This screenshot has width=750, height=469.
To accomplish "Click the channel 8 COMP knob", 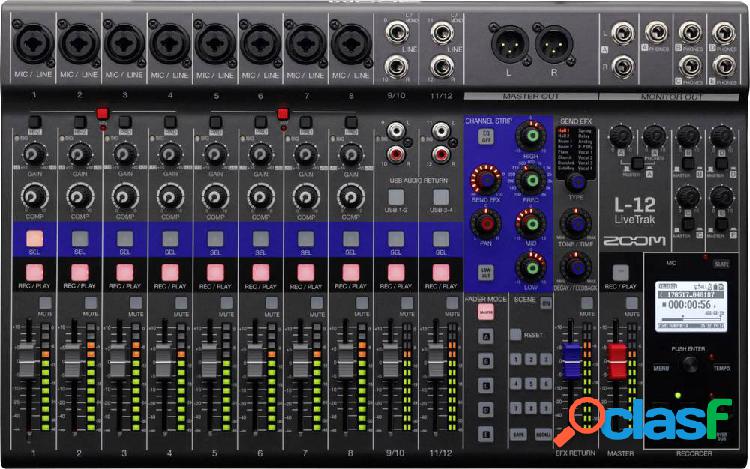I will point(351,196).
